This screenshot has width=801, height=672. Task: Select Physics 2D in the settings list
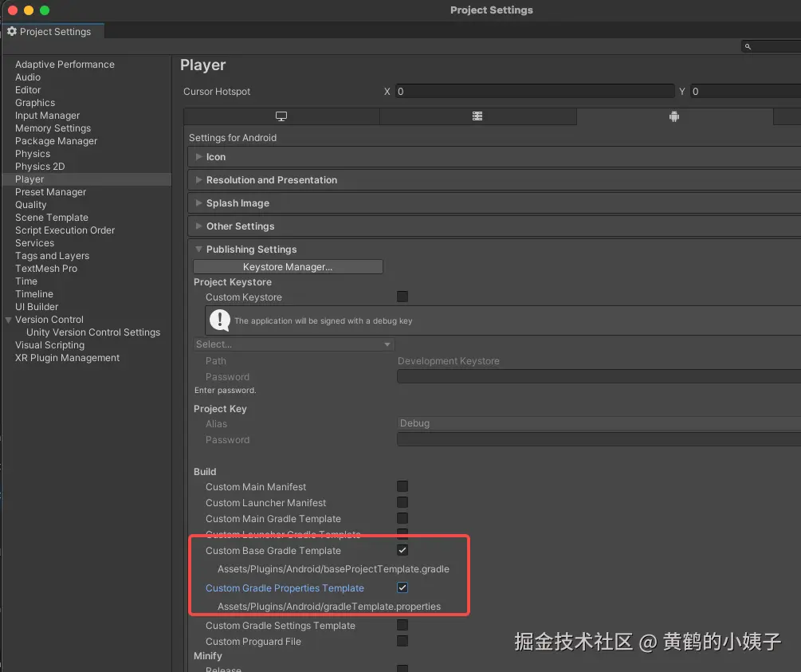pyautogui.click(x=39, y=167)
